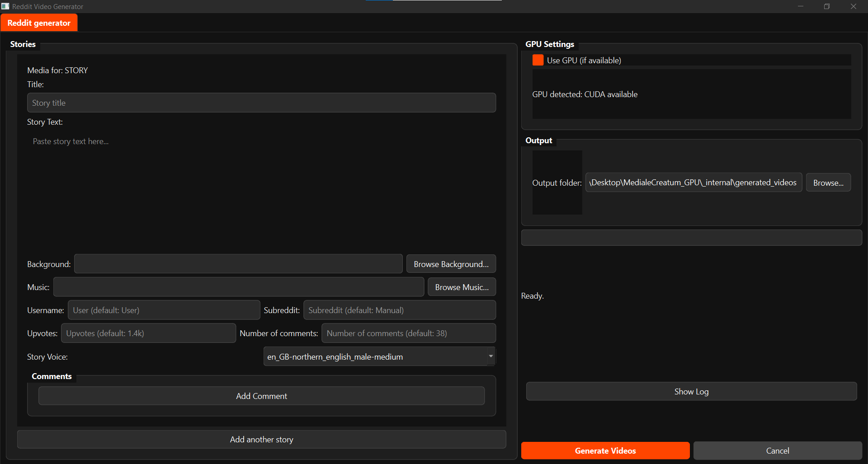This screenshot has width=868, height=464.
Task: Click the Story Voice dropdown arrow
Action: 491,356
